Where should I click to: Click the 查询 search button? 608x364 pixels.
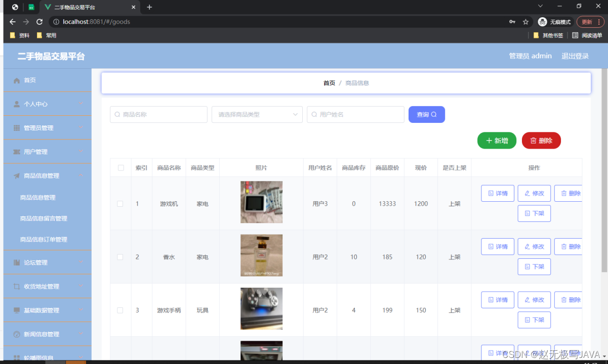427,114
